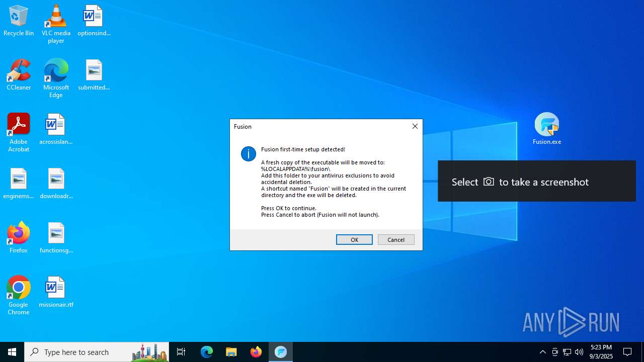The width and height of the screenshot is (644, 362).
Task: Select the Fusion.exe desktop icon
Action: click(x=547, y=129)
